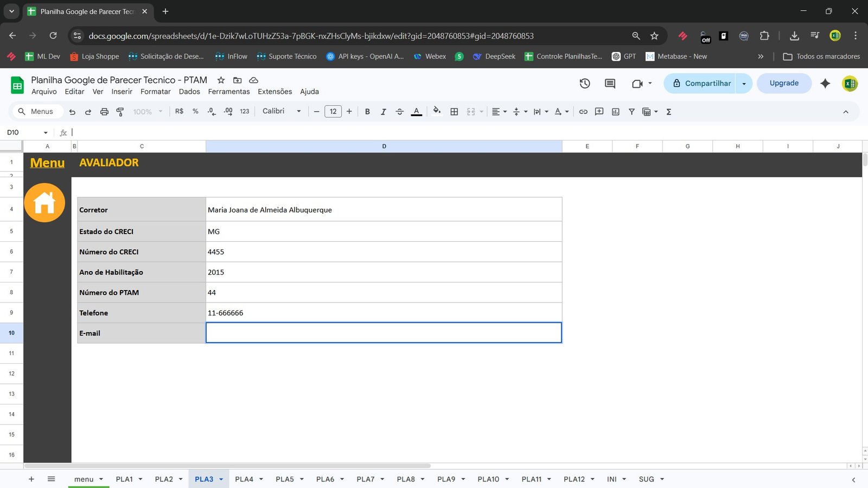Decrease decimal places
Image resolution: width=868 pixels, height=488 pixels.
pos(211,112)
